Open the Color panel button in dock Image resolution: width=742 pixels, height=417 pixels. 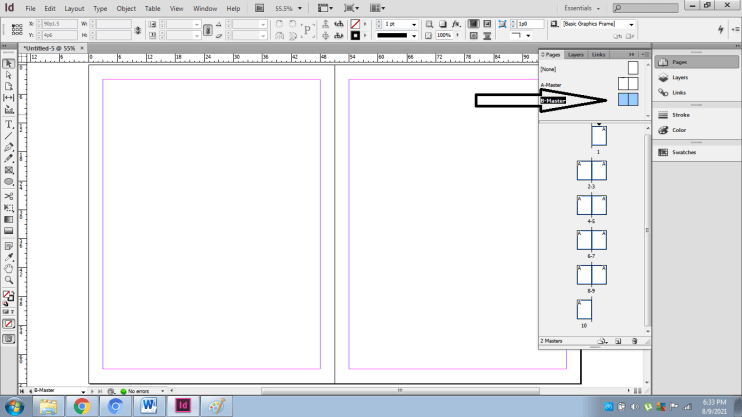(x=697, y=130)
